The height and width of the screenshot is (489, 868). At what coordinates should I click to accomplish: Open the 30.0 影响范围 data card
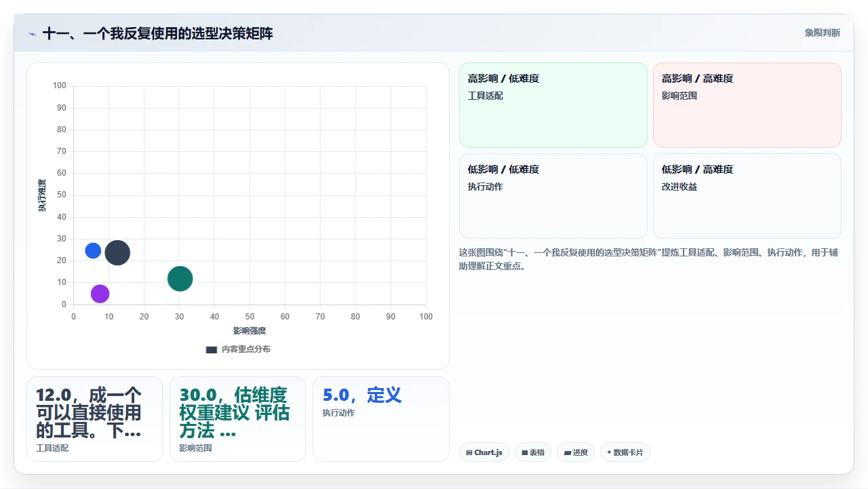pyautogui.click(x=237, y=419)
